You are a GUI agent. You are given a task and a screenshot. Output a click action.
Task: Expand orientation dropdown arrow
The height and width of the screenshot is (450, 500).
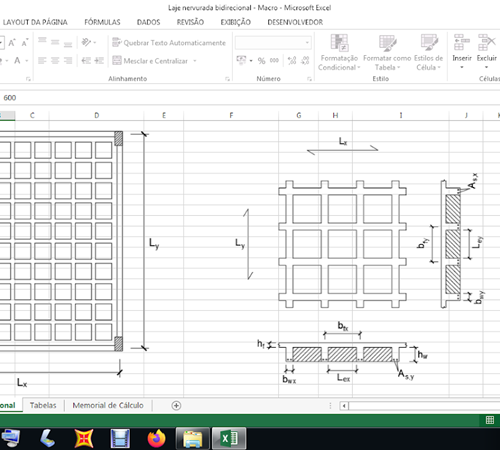(x=95, y=43)
